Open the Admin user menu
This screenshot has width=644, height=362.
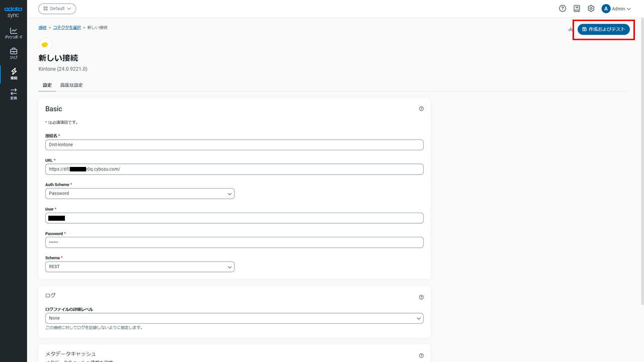point(616,9)
